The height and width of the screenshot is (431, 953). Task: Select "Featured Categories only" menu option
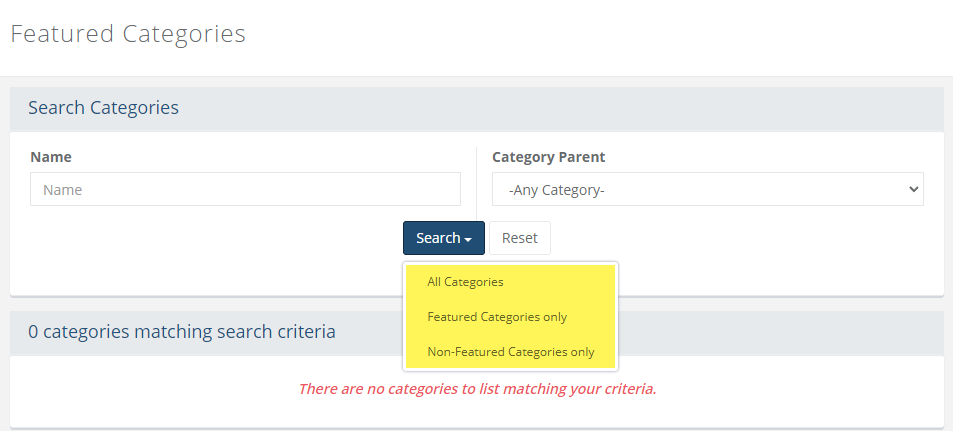497,317
